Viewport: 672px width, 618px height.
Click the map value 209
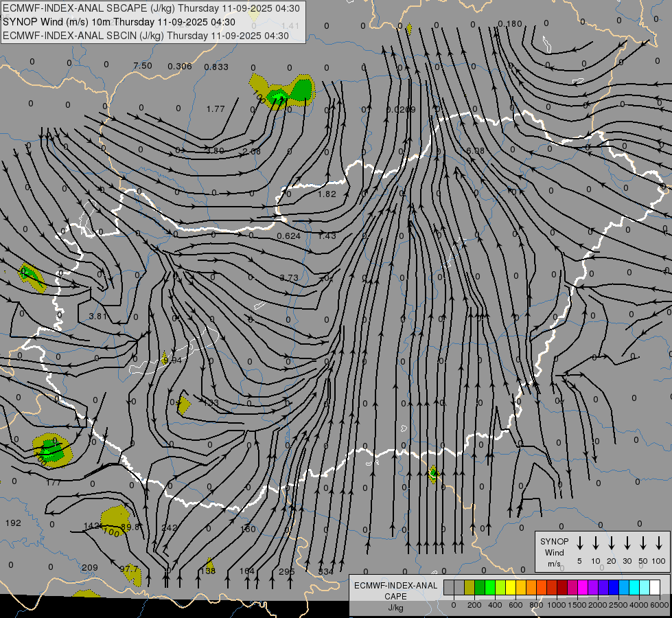tap(89, 567)
